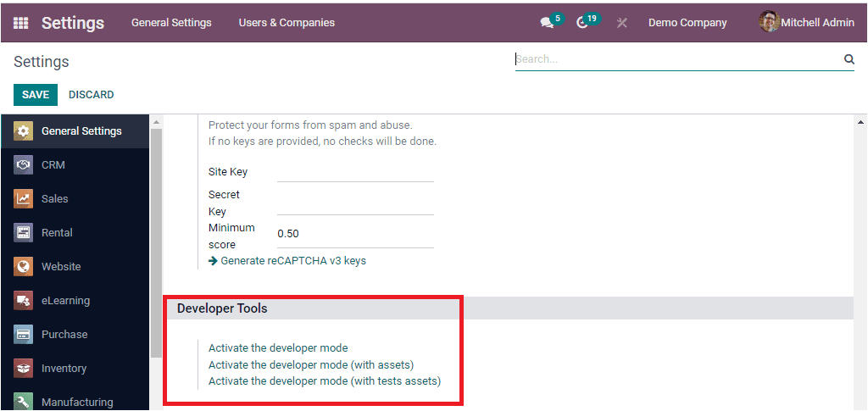Viewport: 868px width, 411px height.
Task: Open the activities clock icon
Action: pyautogui.click(x=582, y=23)
